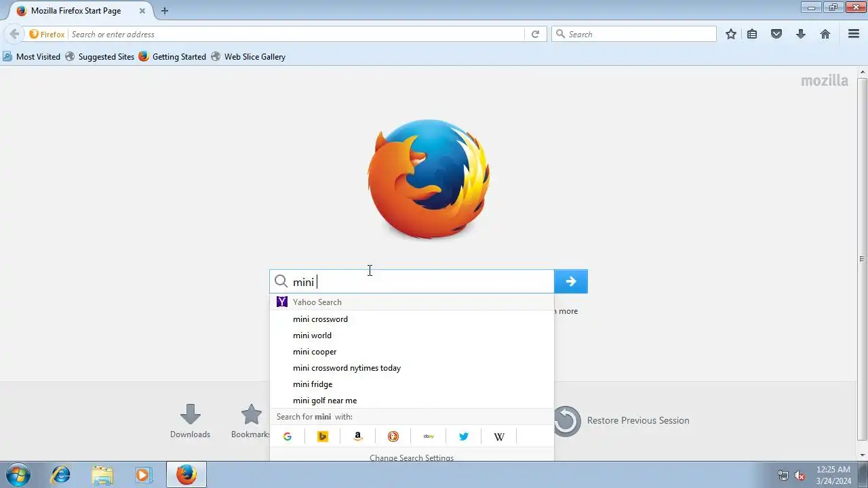
Task: Go to the Home page icon
Action: click(x=825, y=34)
